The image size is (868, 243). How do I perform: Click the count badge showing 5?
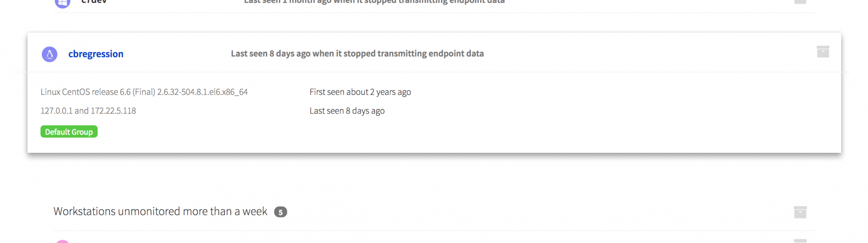[280, 212]
